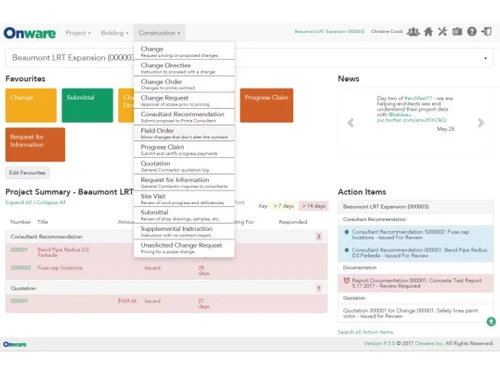
Task: Click the count badge 2 on Consultant Recommendation
Action: click(x=319, y=237)
